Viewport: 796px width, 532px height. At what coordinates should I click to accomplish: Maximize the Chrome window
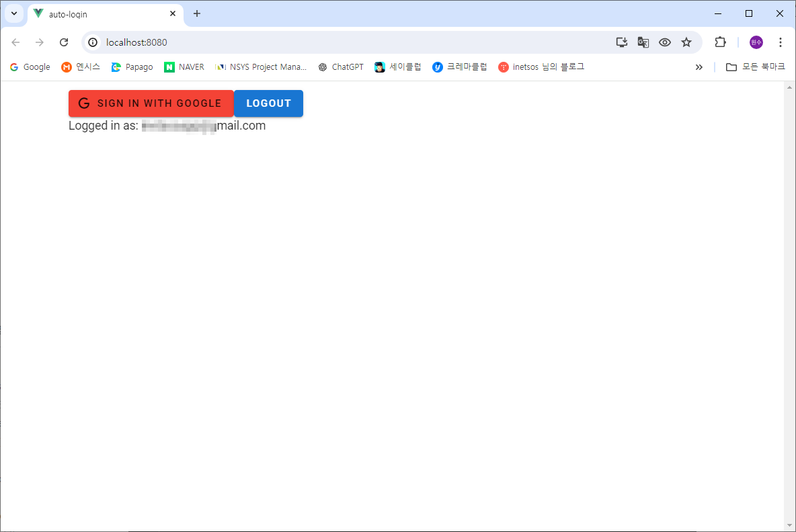[x=749, y=13]
